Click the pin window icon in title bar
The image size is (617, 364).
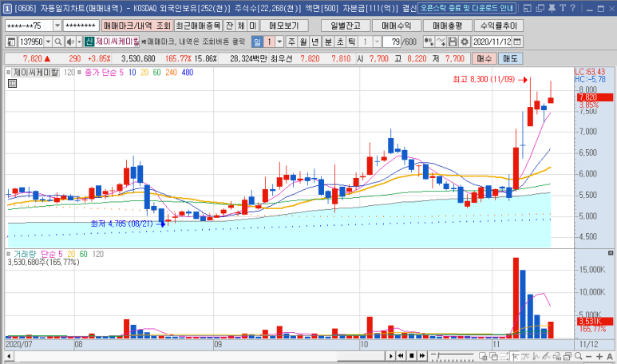click(552, 8)
